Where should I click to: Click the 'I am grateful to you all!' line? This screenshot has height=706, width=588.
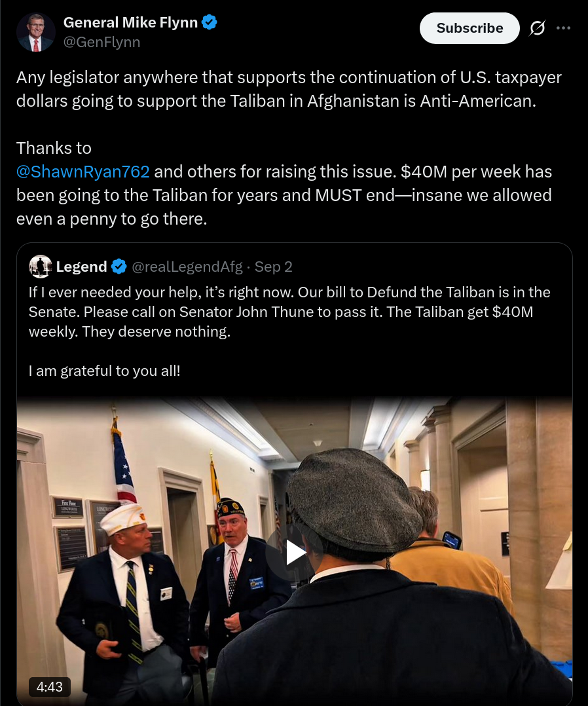[x=105, y=371]
